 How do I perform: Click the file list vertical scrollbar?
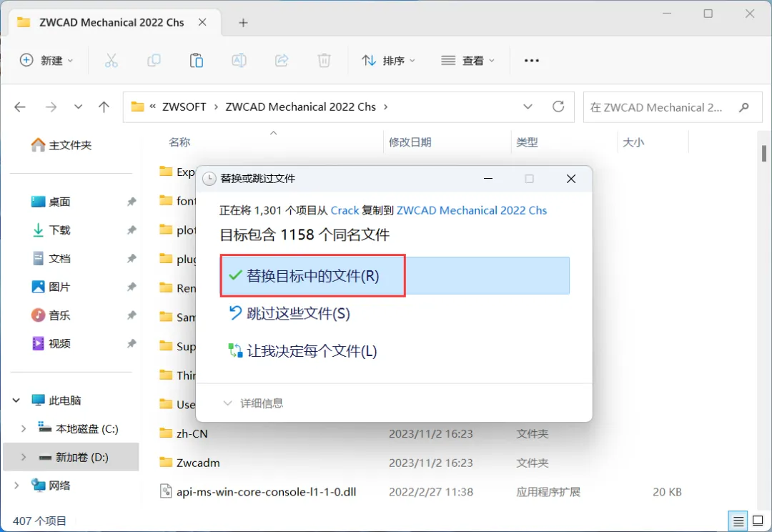(x=764, y=153)
